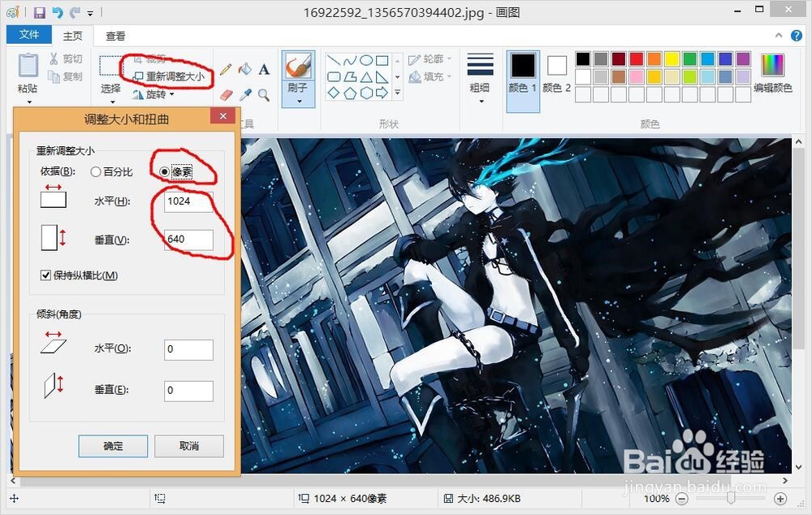Choose the rectangle shape in shapes gallery
The image size is (812, 515).
(382, 61)
